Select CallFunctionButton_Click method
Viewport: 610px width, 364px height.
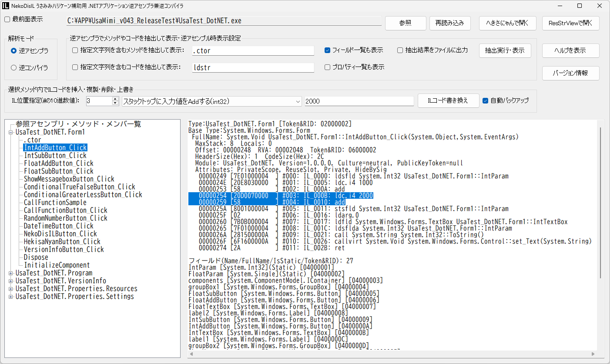point(66,210)
